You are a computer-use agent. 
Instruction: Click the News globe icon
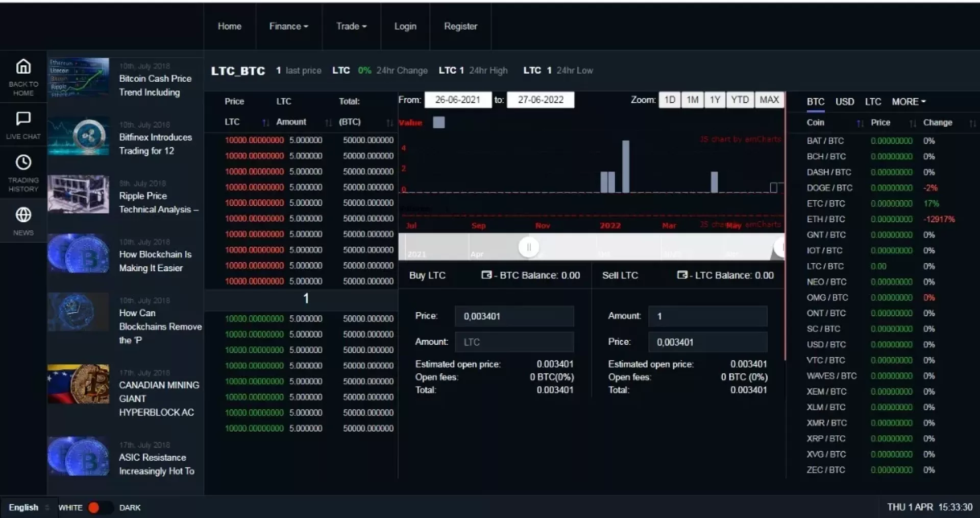[x=23, y=215]
